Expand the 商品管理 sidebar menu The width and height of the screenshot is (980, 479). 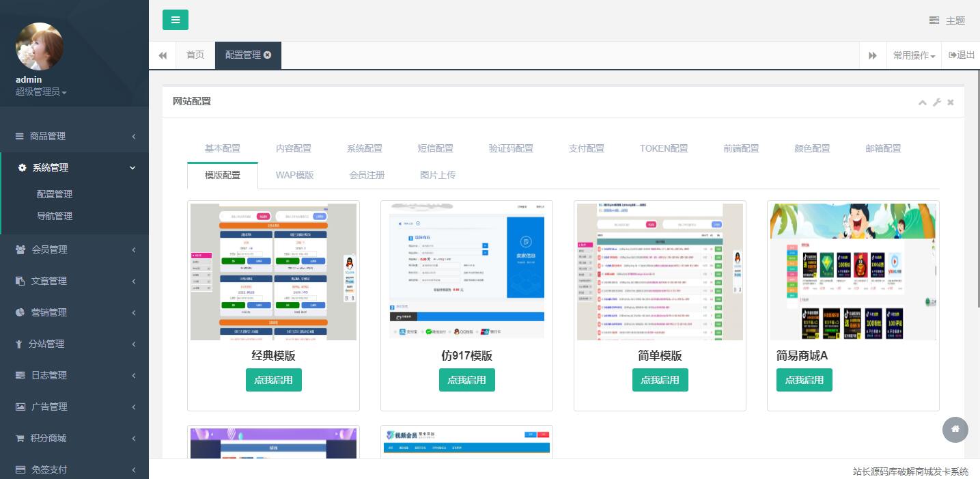click(x=74, y=136)
